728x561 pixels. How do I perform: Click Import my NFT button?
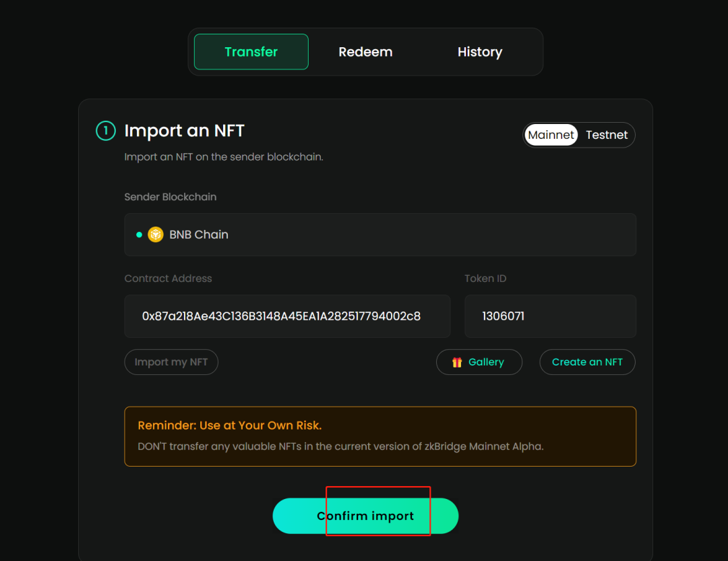click(171, 362)
